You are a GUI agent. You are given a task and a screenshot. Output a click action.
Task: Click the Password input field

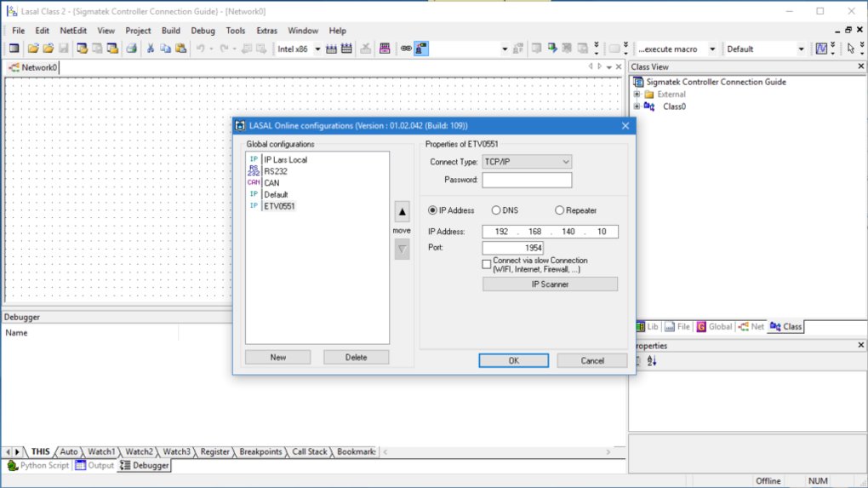coord(527,180)
